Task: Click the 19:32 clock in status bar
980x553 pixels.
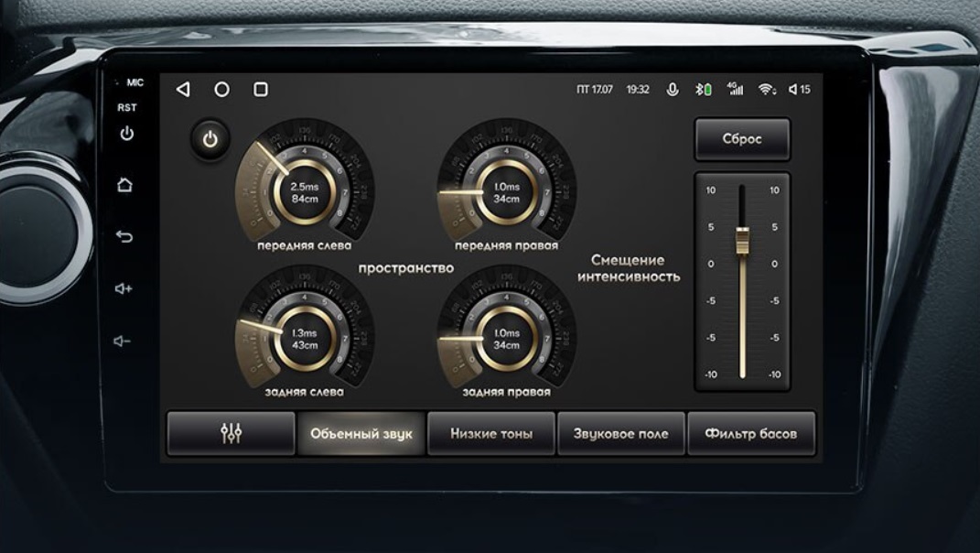Action: coord(638,90)
